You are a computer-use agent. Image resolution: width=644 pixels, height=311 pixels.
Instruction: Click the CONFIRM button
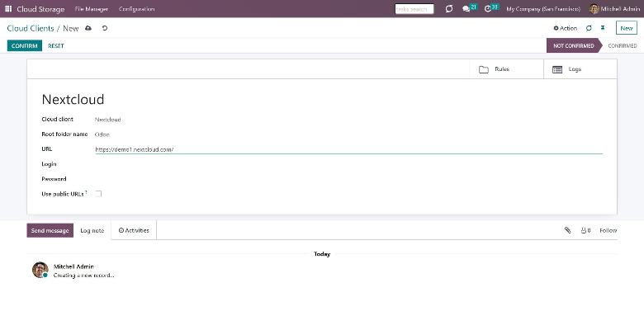point(25,46)
